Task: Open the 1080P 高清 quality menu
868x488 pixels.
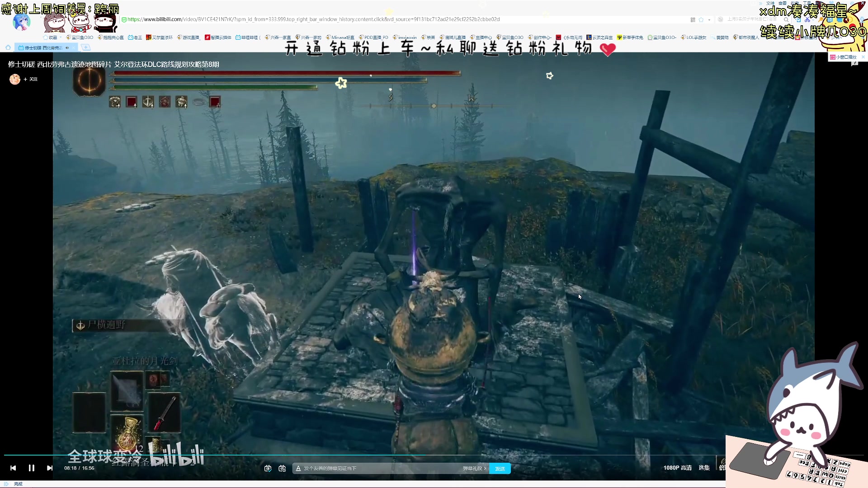Action: (677, 468)
